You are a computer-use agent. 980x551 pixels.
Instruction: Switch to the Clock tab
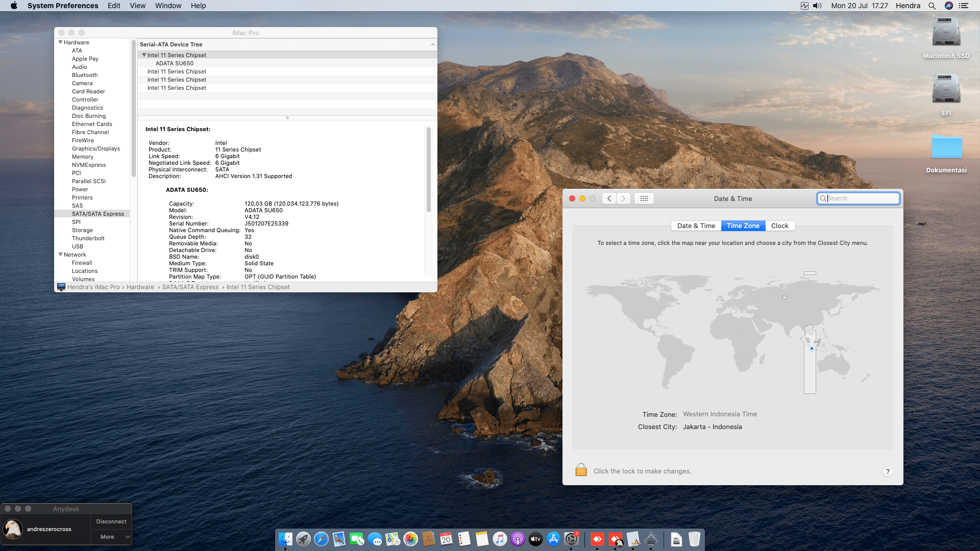coord(779,226)
